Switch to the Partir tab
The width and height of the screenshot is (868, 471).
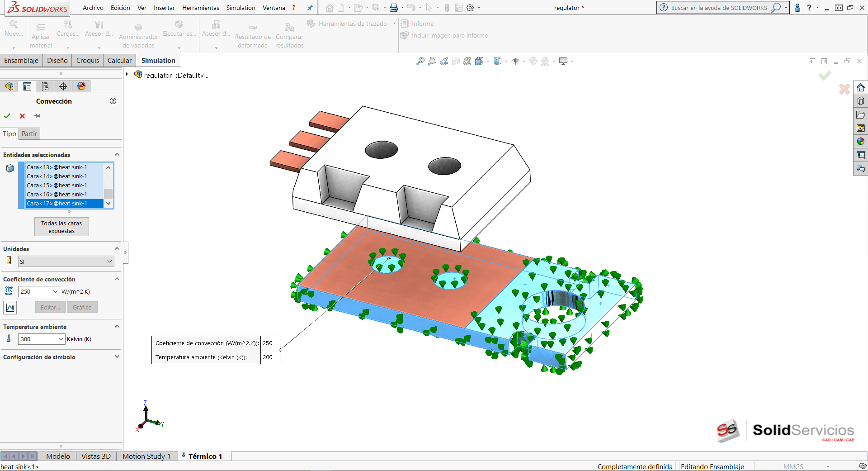point(29,133)
